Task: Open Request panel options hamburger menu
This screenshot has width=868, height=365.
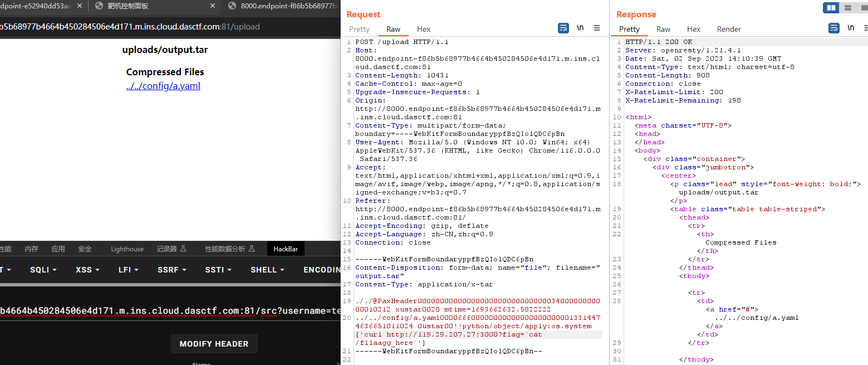Action: pos(597,28)
